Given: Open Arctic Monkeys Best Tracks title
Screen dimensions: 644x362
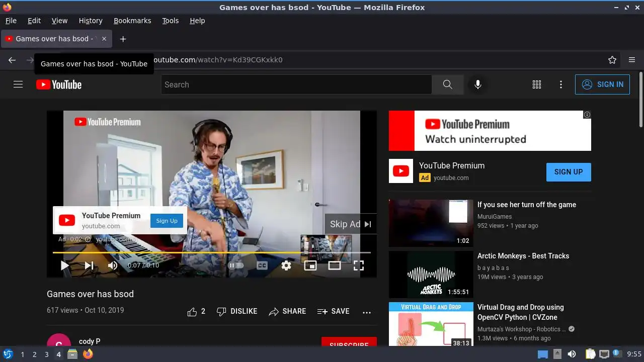Looking at the screenshot, I should pos(523,256).
